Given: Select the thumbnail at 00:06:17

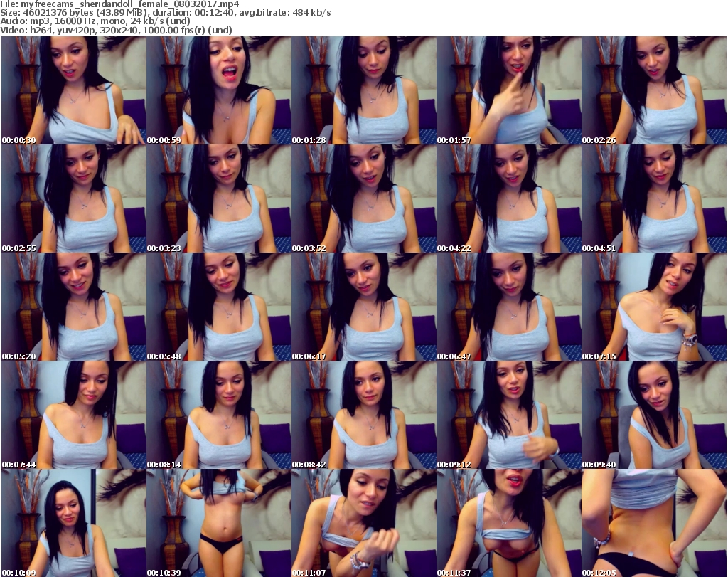Looking at the screenshot, I should tap(364, 307).
